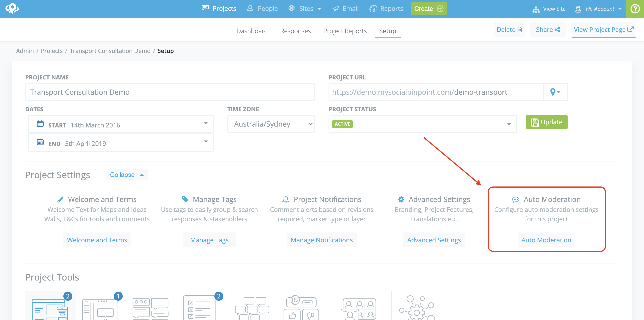Open the START date dropdown arrow
The width and height of the screenshot is (644, 320).
[x=206, y=123]
